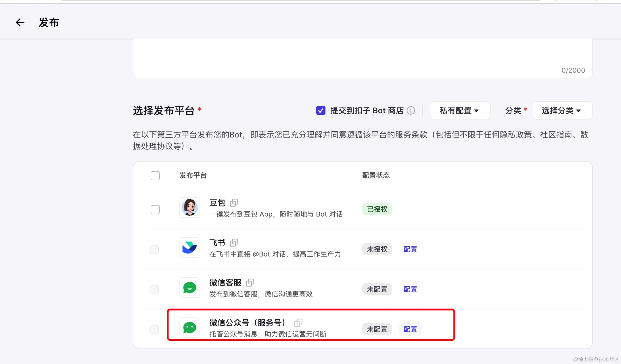Click the 已授权 status badge for 豆包
621x364 pixels.
(x=377, y=209)
